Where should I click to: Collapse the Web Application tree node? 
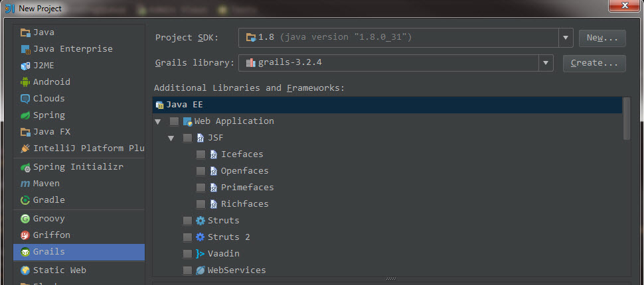pyautogui.click(x=158, y=122)
